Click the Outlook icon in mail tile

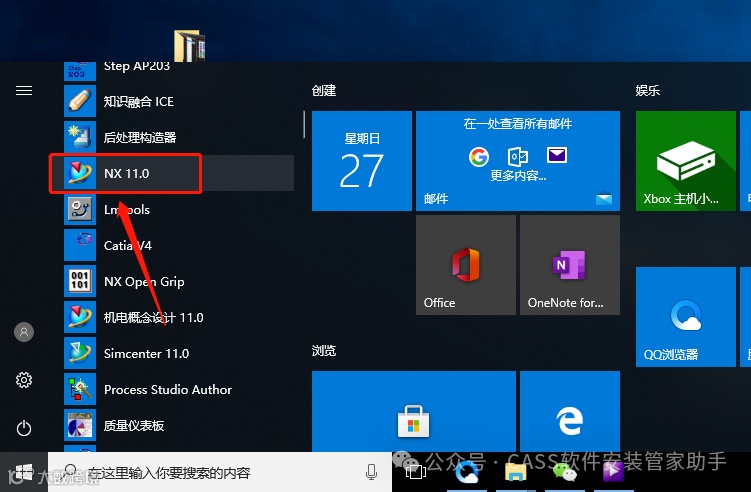click(x=518, y=156)
